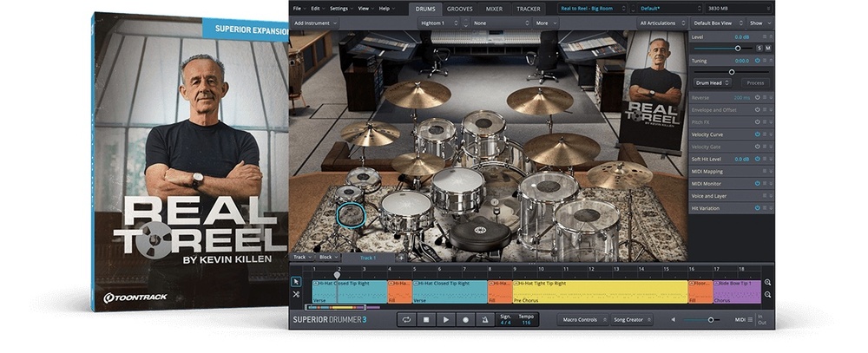The height and width of the screenshot is (353, 868).
Task: Zoom in the timeline with the magnifier plus
Action: tap(768, 282)
